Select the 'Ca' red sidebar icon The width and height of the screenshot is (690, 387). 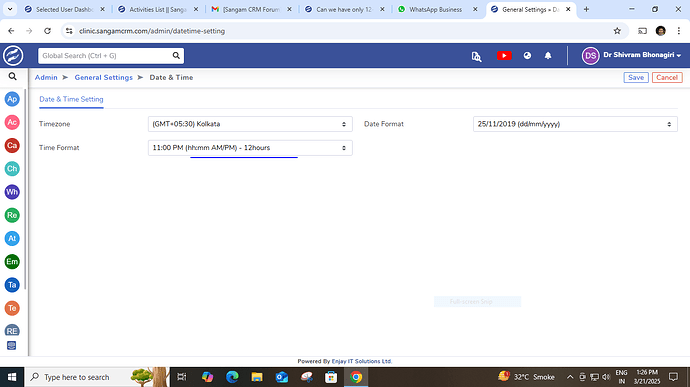point(12,145)
